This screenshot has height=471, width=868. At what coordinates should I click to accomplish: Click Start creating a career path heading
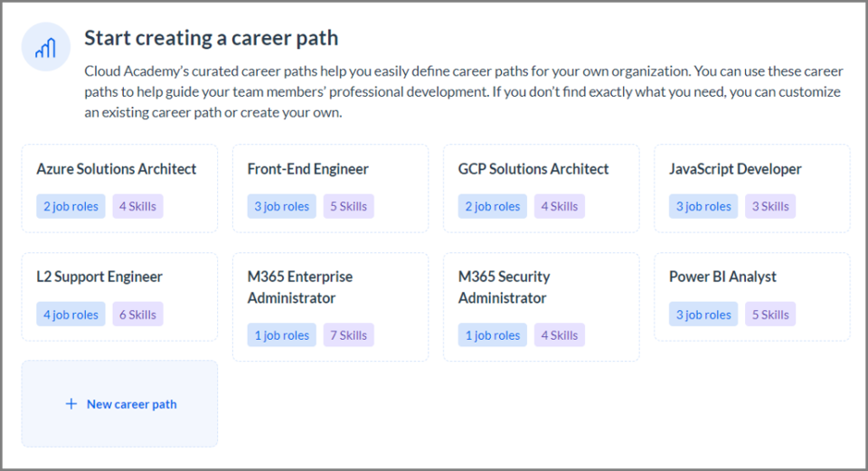(x=211, y=38)
